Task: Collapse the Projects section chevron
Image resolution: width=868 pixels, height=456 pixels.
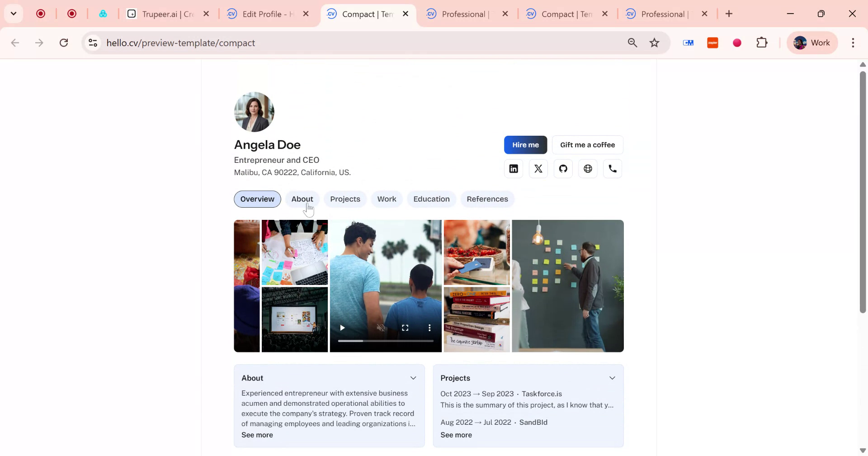Action: pos(612,378)
